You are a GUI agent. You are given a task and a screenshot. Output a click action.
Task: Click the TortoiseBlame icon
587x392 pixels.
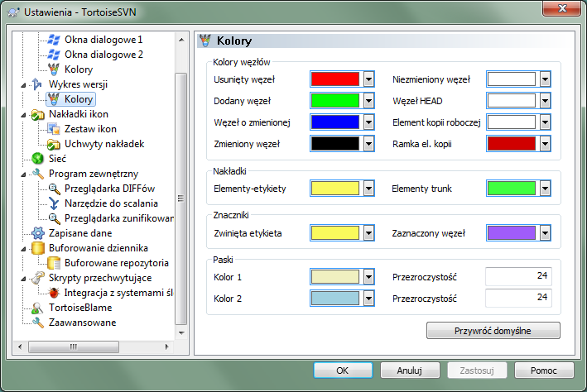[x=37, y=308]
